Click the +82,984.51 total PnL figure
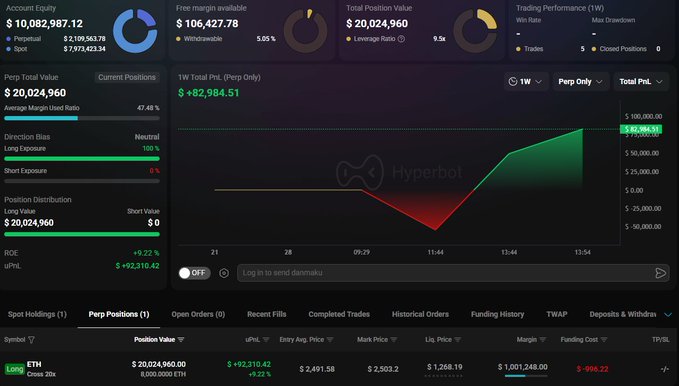This screenshot has width=679, height=386. click(x=209, y=93)
